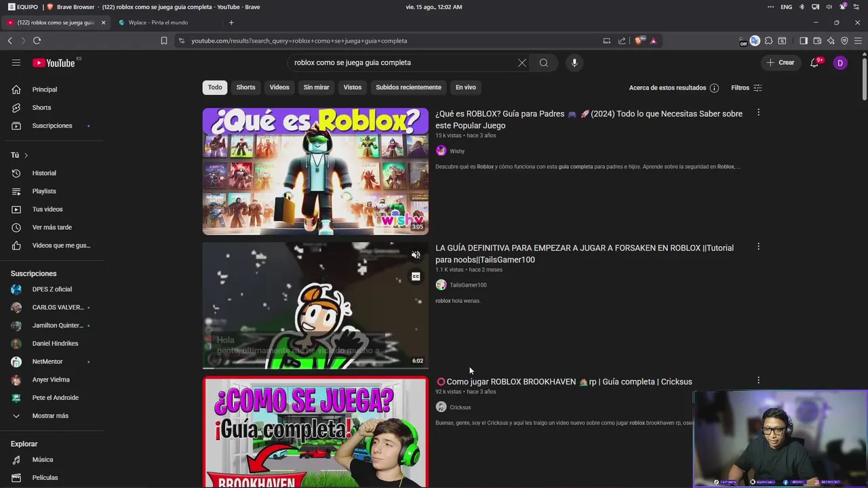Screen dimensions: 868x488
Task: Open the Filtros filter panel
Action: (747, 87)
